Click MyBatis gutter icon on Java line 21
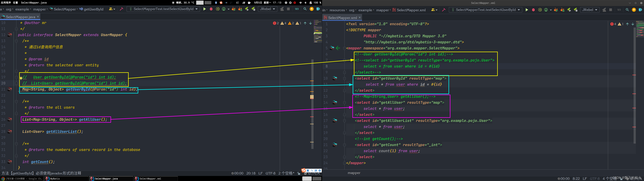This screenshot has width=644, height=181. click(x=10, y=89)
